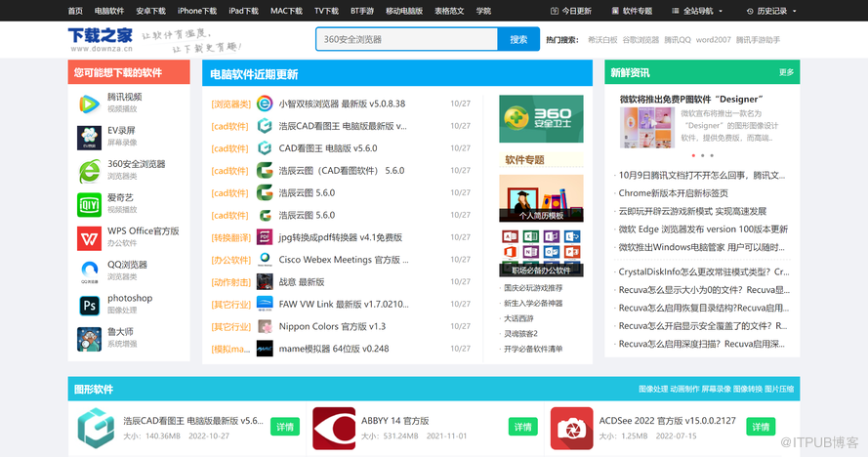This screenshot has height=457, width=868.
Task: Click the mame模拟器 icon
Action: 265,349
